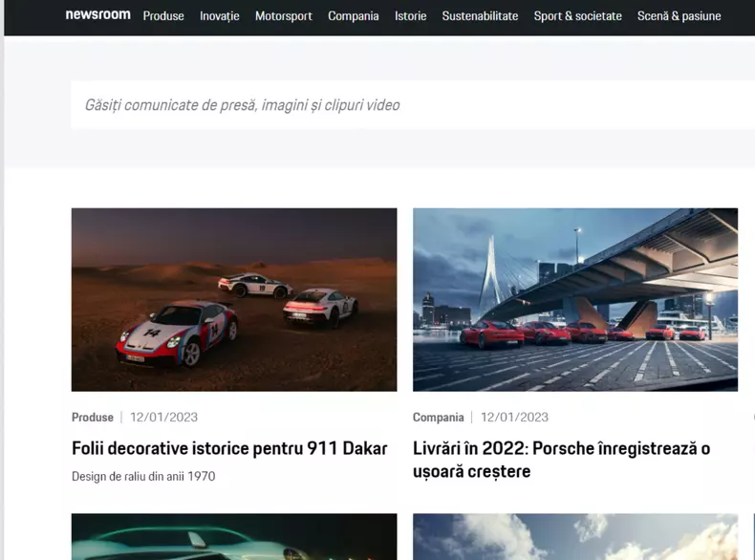Click the Design de raliu din anii 1970 subtitle

tap(143, 476)
